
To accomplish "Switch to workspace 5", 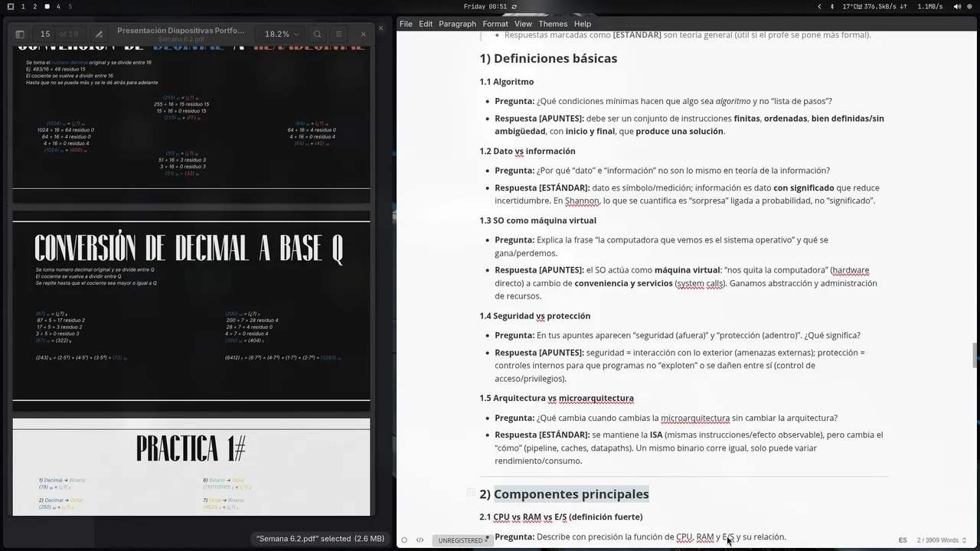I will pyautogui.click(x=70, y=6).
